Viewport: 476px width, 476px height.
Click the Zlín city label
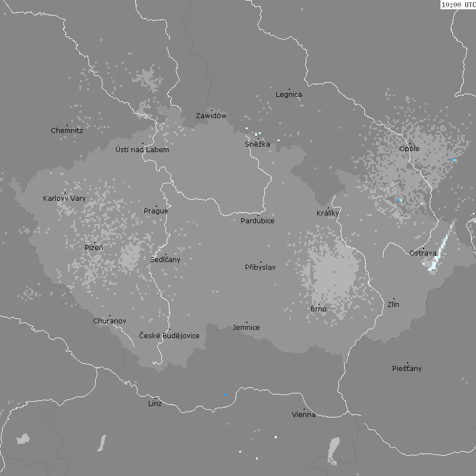(393, 304)
